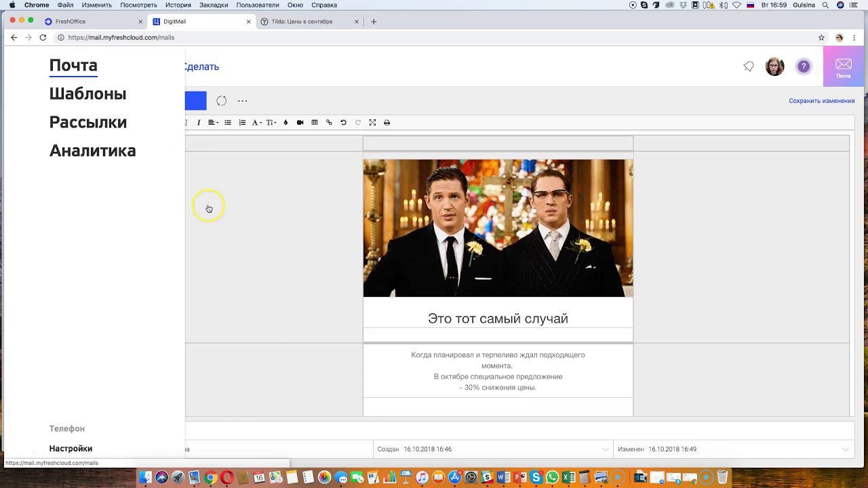The width and height of the screenshot is (868, 488).
Task: Open the Закладки menu in menu bar
Action: click(214, 5)
